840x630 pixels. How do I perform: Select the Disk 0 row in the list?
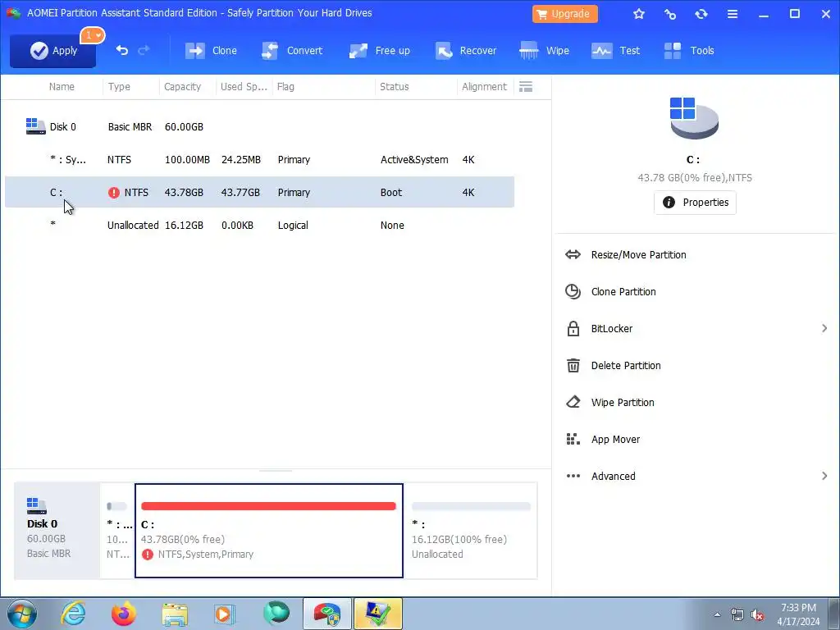tap(259, 127)
